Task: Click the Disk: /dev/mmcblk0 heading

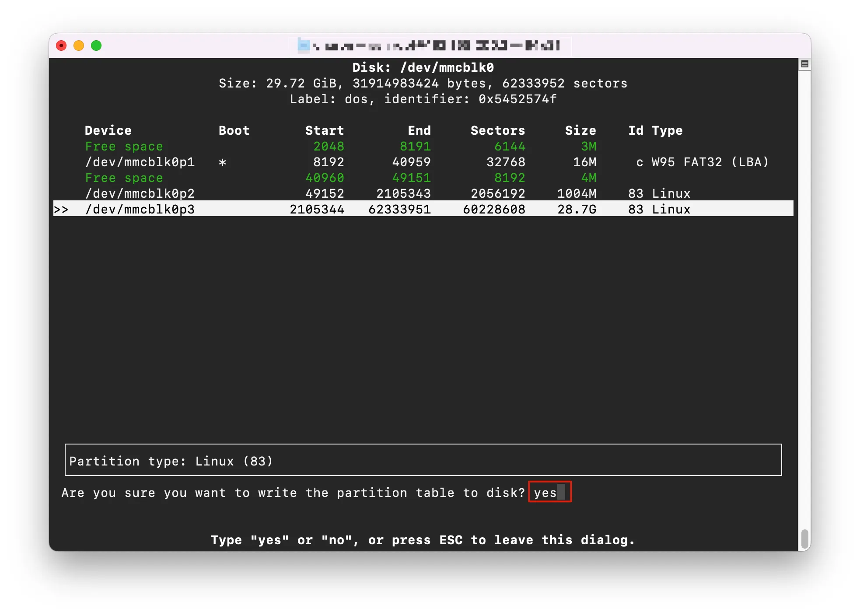Action: pos(423,67)
